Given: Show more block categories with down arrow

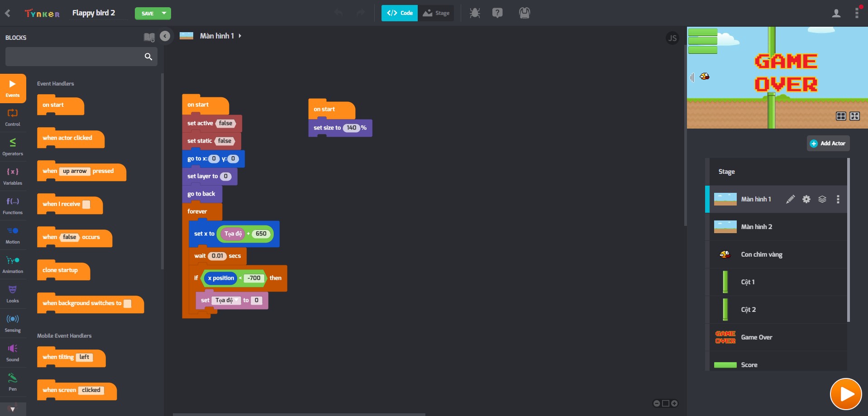Looking at the screenshot, I should click(13, 409).
